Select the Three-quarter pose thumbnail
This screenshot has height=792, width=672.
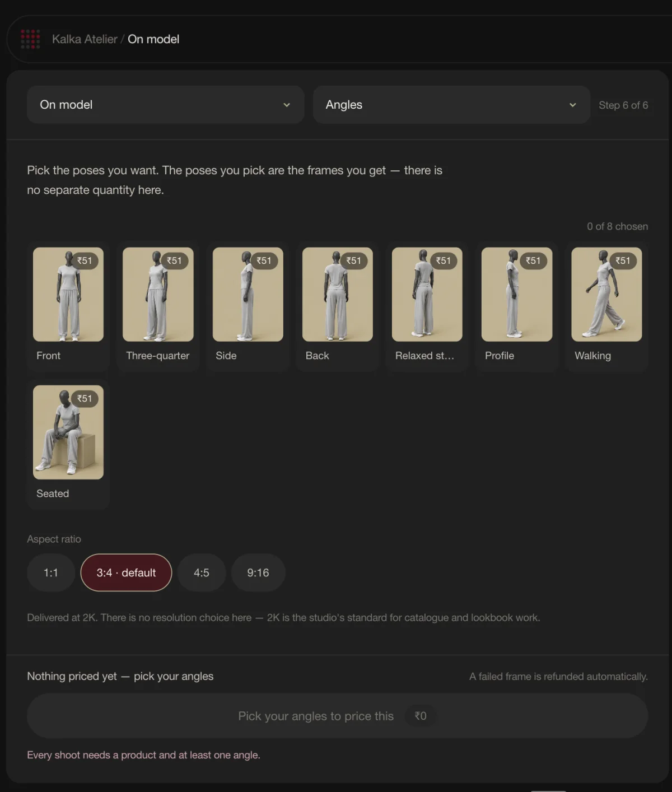158,295
